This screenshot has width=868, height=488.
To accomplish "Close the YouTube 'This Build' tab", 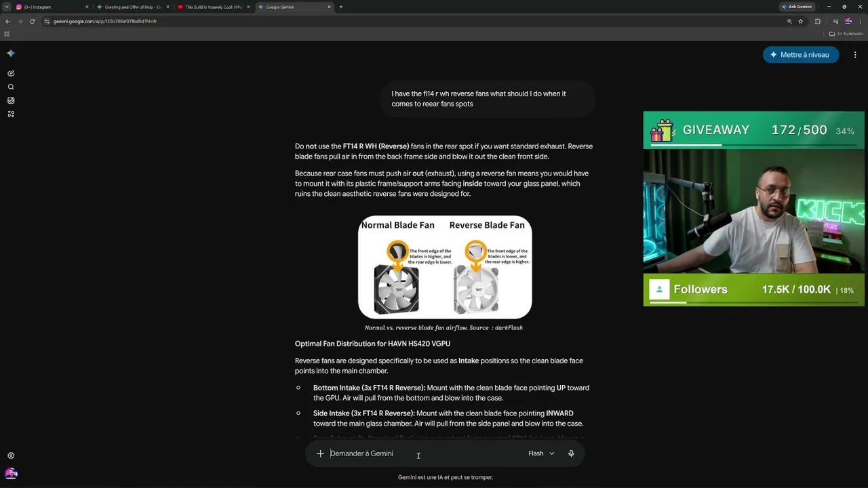I will [248, 7].
